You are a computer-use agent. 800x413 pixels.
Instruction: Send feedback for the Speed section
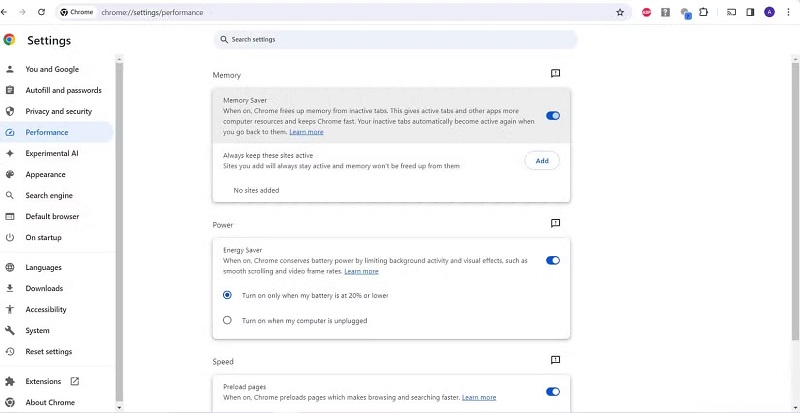(x=556, y=360)
